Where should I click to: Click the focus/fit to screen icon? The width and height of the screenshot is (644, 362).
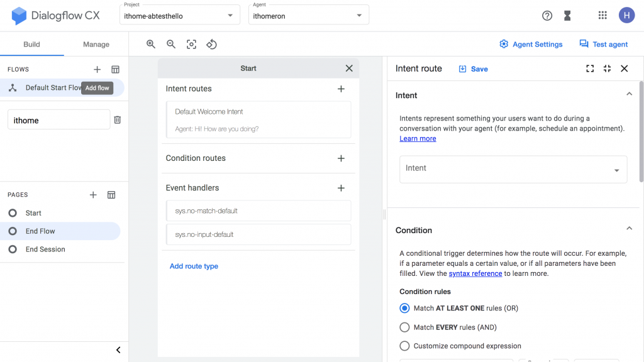point(191,45)
